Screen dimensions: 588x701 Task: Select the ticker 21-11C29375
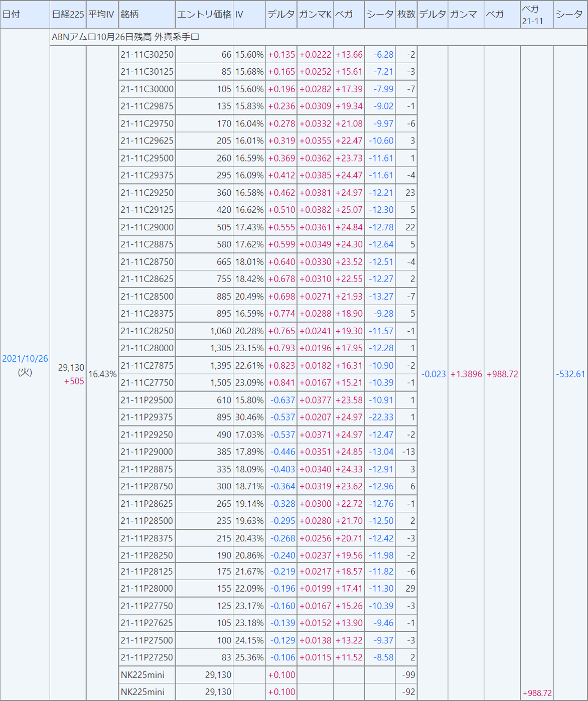tap(147, 176)
